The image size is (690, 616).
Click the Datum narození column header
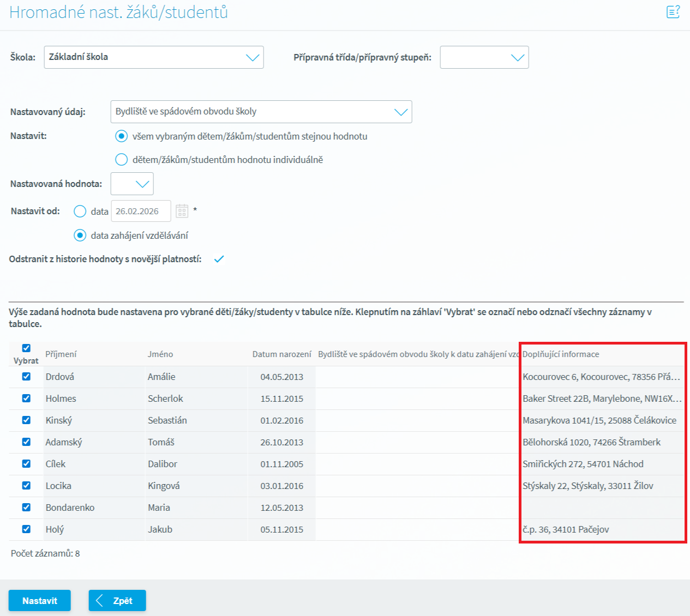click(x=281, y=354)
